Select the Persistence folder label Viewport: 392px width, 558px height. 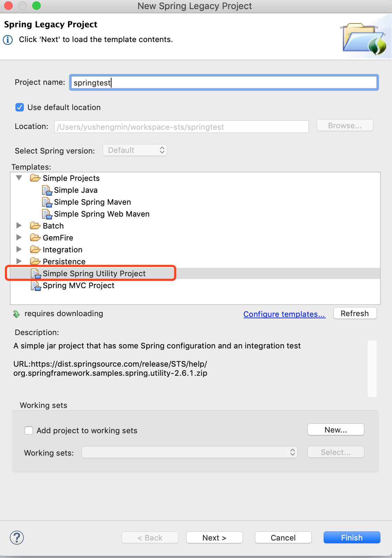pos(64,262)
